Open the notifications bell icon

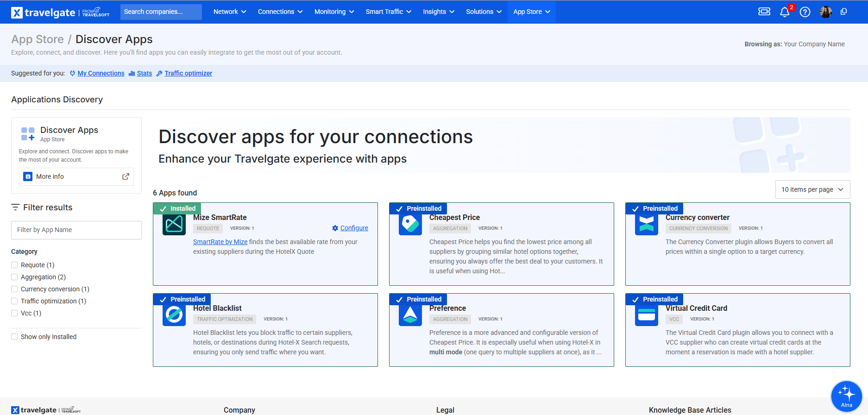tap(785, 12)
